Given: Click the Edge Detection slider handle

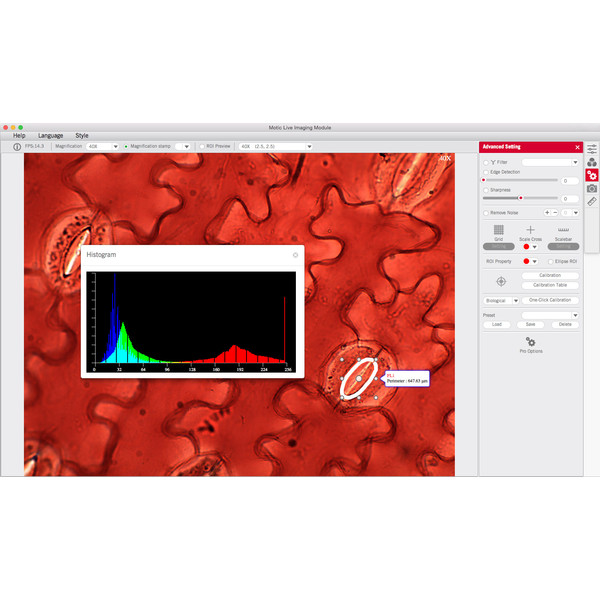Looking at the screenshot, I should click(x=484, y=180).
